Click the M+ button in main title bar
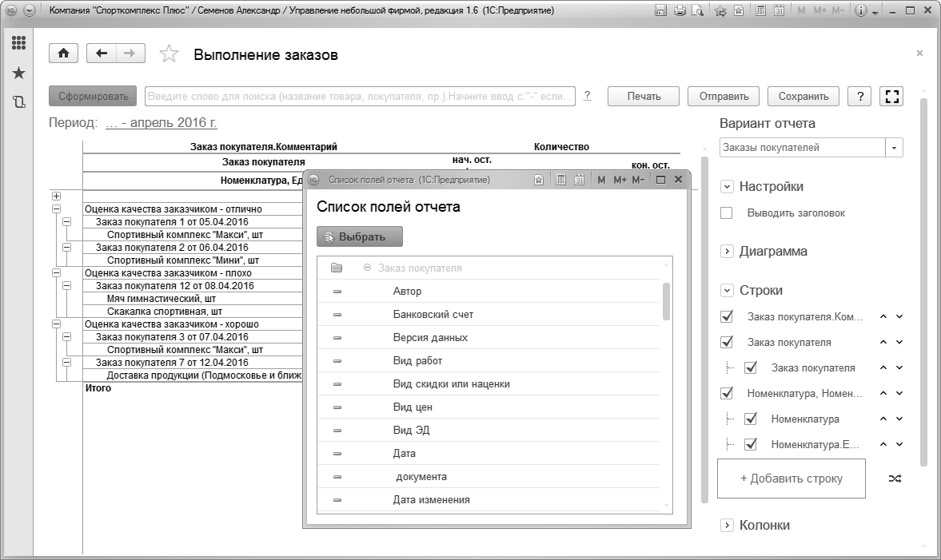 (819, 11)
